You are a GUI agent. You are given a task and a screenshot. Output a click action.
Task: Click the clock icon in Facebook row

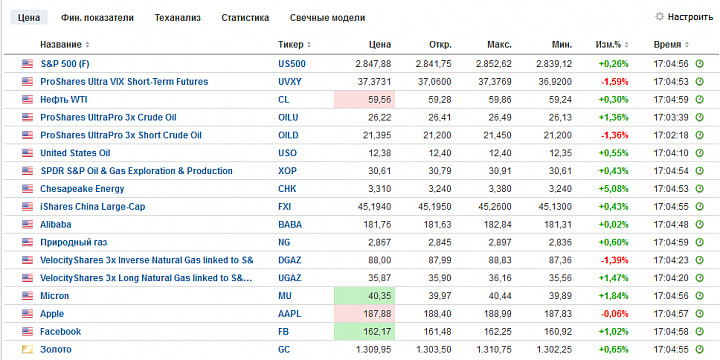click(699, 332)
